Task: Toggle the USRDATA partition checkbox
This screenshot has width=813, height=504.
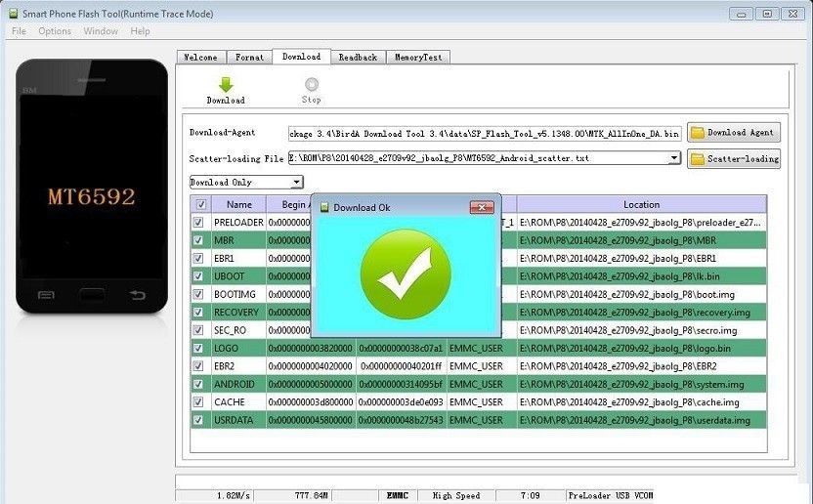Action: point(201,420)
